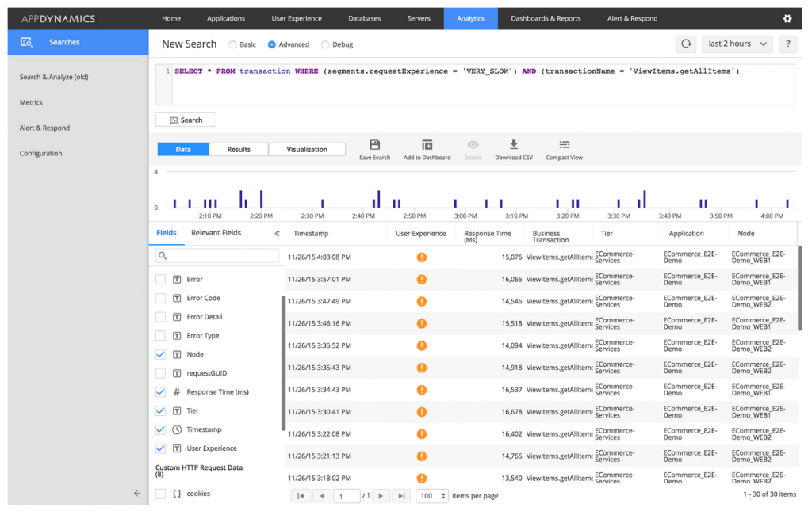Check the requestGUID field checkbox
This screenshot has height=515, width=812.
[x=160, y=373]
